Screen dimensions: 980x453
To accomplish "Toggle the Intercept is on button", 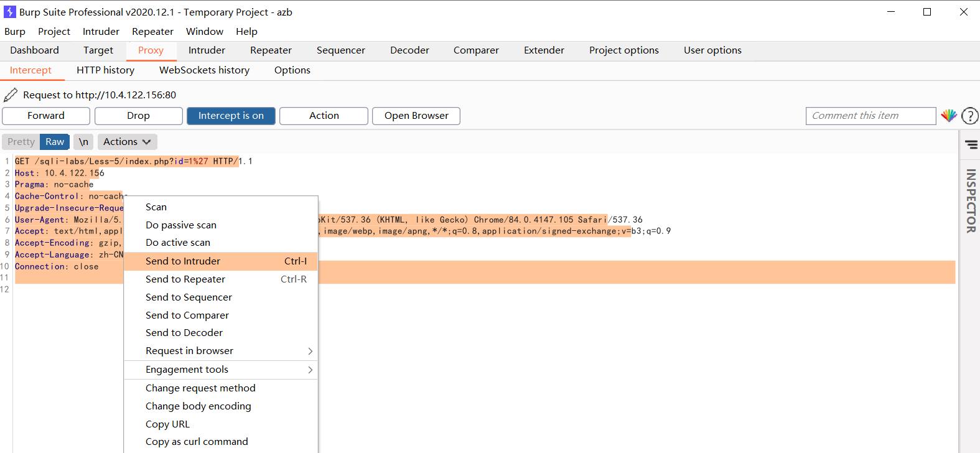I will point(231,116).
